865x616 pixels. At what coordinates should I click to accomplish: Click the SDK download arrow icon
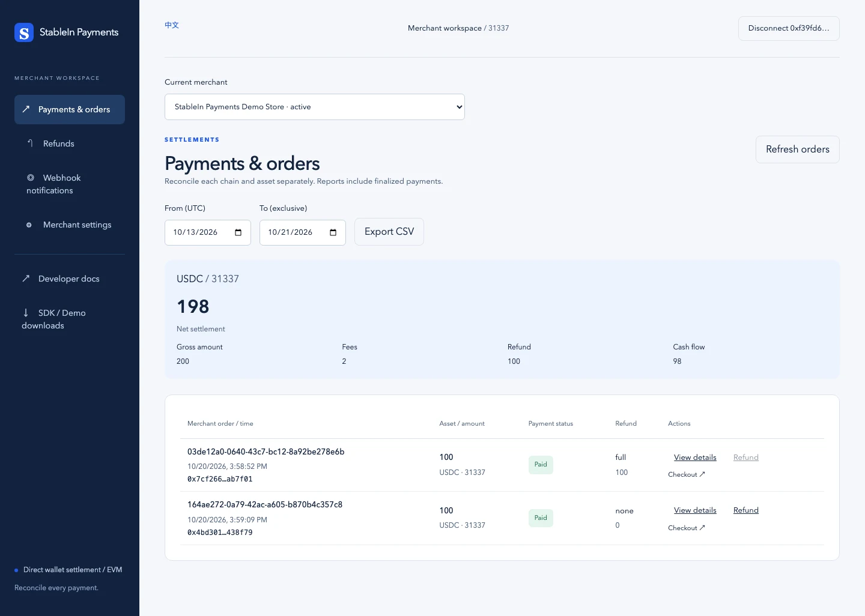point(26,313)
